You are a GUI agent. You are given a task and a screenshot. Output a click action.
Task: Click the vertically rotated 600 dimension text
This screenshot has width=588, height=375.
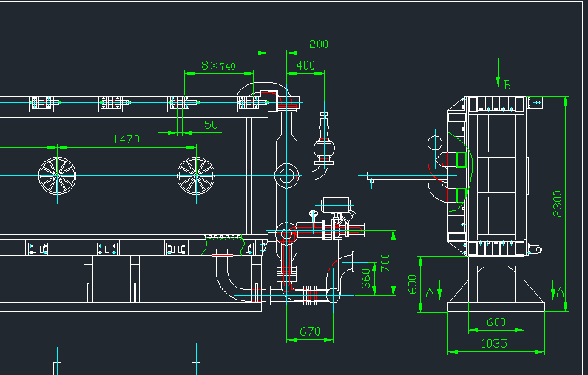(x=412, y=284)
